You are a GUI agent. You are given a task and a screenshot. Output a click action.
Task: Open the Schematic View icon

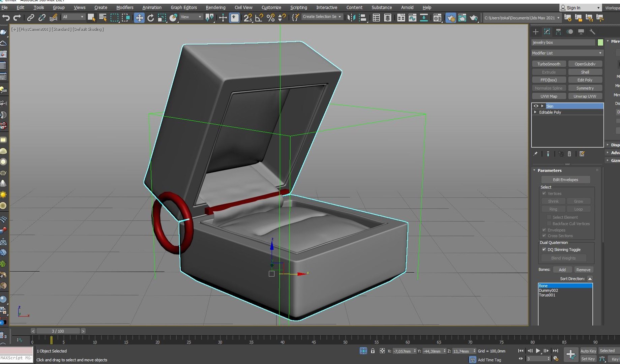click(x=424, y=18)
